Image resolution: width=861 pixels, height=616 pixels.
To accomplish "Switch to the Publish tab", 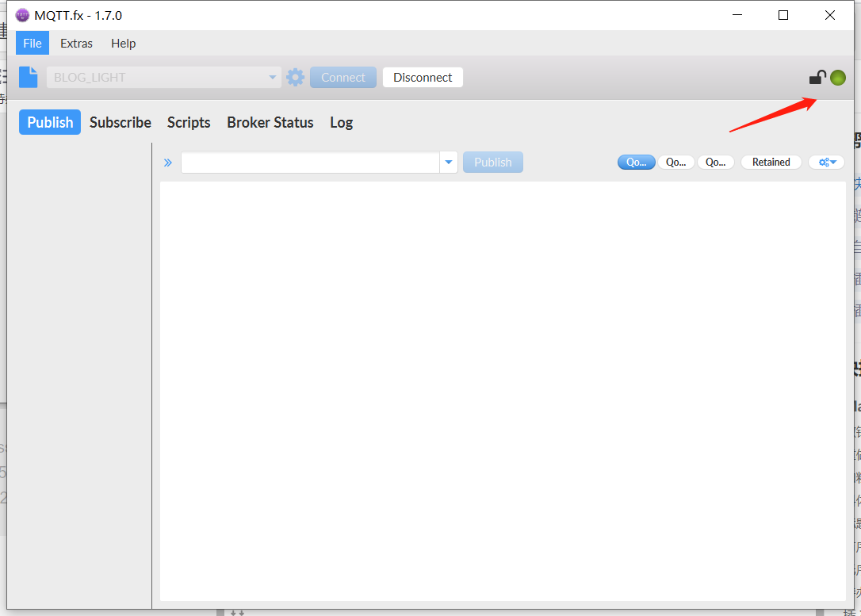I will coord(50,122).
